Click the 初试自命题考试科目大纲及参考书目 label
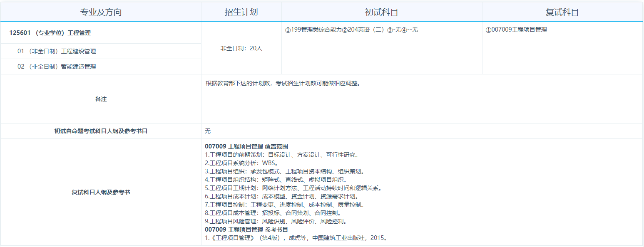The image size is (644, 247). tap(101, 131)
